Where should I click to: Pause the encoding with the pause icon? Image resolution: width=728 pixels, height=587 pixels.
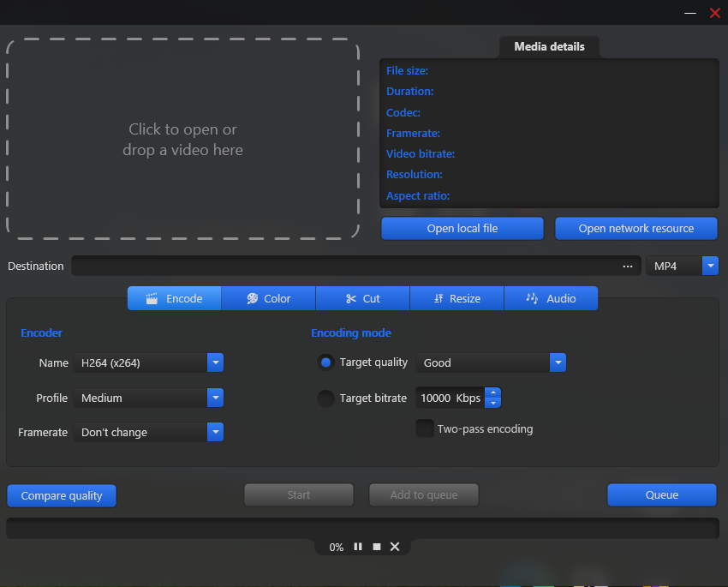pos(358,547)
